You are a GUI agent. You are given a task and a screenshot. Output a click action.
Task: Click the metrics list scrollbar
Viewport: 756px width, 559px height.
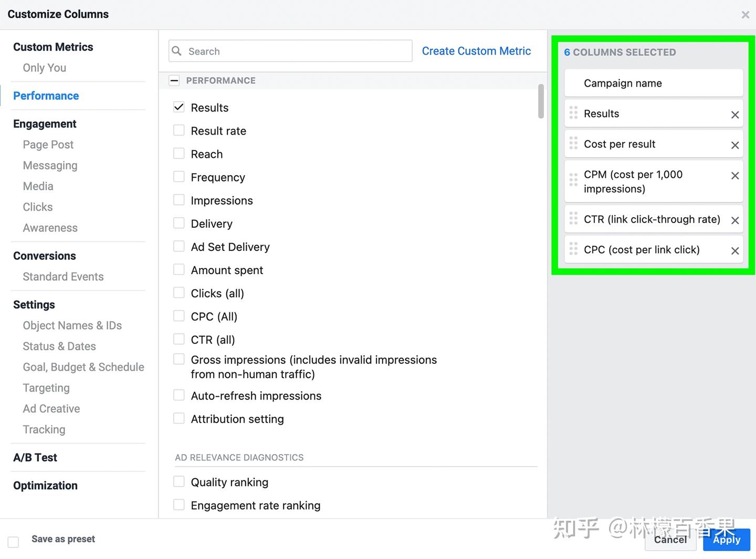tap(541, 101)
